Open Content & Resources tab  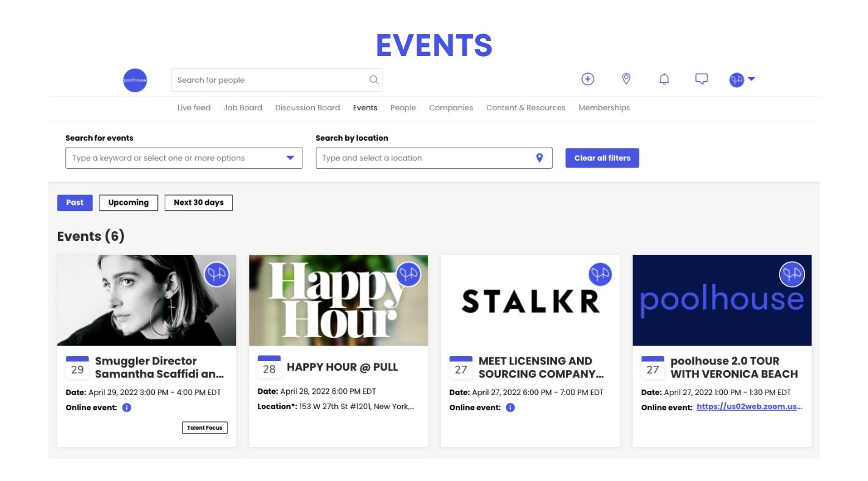click(526, 108)
